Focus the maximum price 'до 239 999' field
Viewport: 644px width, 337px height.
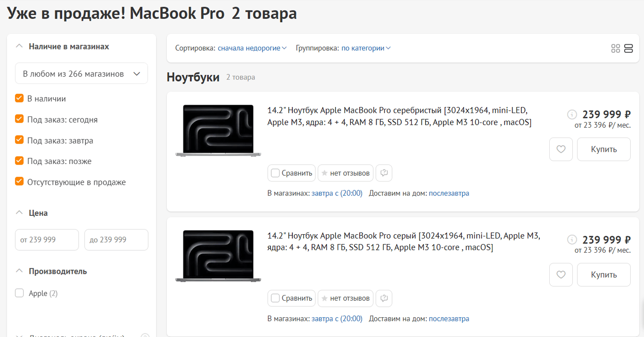coord(116,240)
